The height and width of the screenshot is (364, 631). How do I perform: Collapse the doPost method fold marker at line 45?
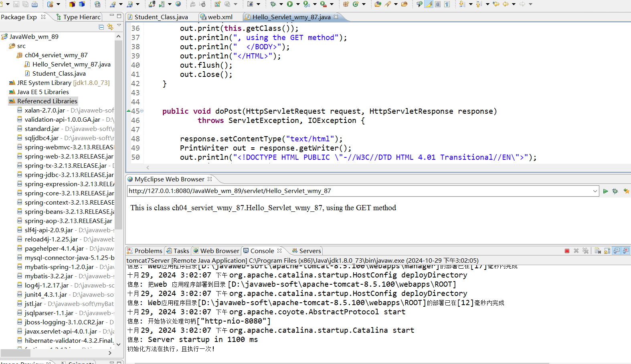click(x=142, y=111)
